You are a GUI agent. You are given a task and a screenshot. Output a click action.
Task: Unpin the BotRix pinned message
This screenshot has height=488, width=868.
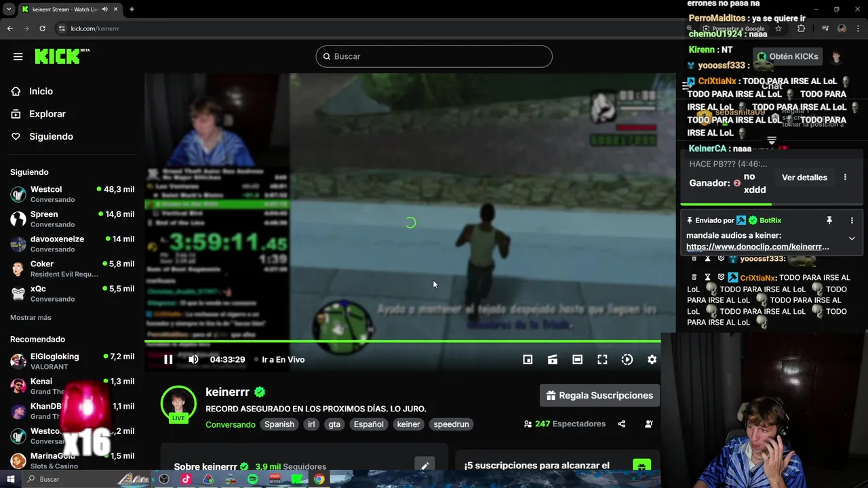click(829, 220)
